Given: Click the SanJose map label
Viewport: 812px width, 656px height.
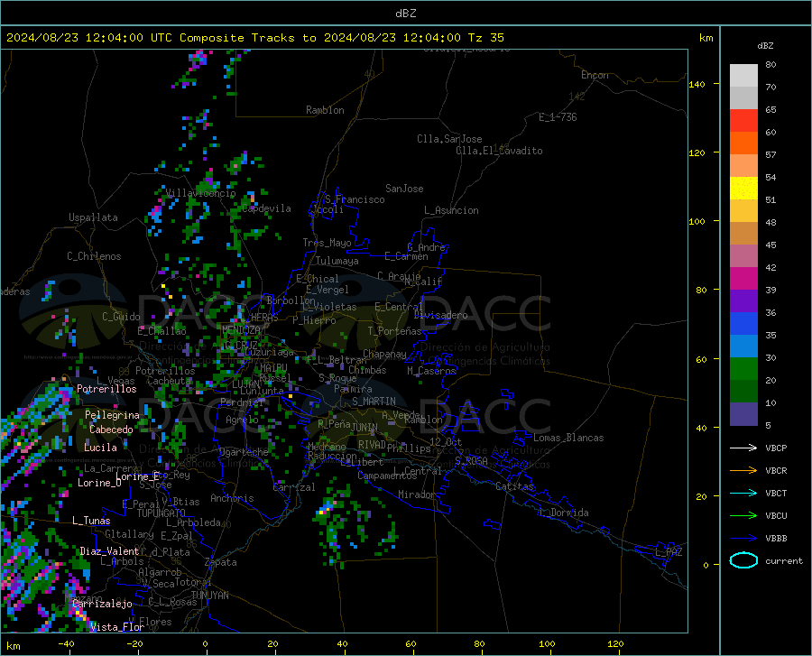Looking at the screenshot, I should click(404, 189).
